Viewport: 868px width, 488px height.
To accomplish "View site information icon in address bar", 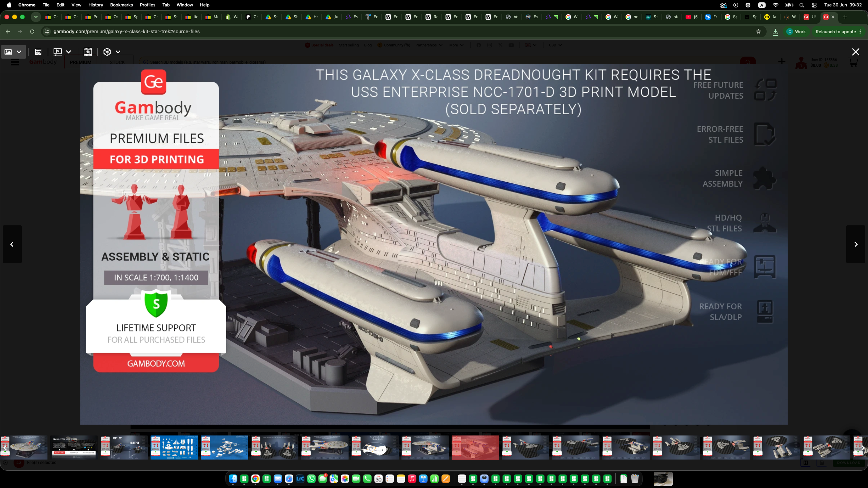I will [47, 32].
